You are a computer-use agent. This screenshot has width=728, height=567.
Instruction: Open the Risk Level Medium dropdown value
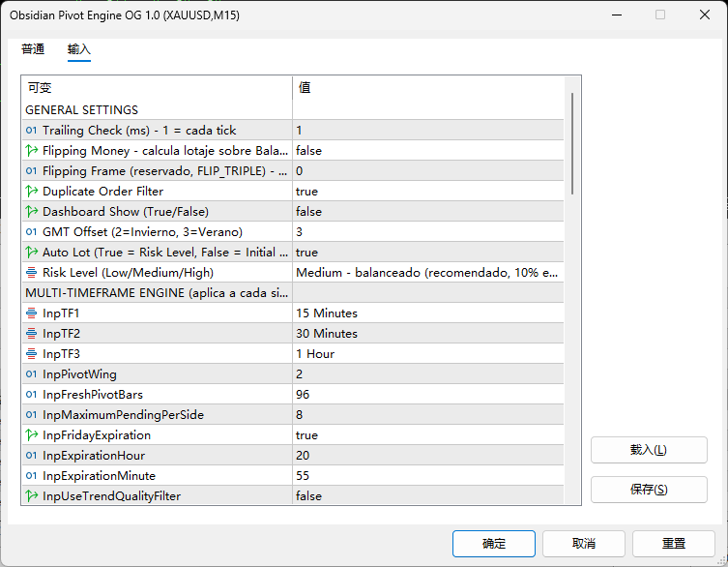pos(428,272)
